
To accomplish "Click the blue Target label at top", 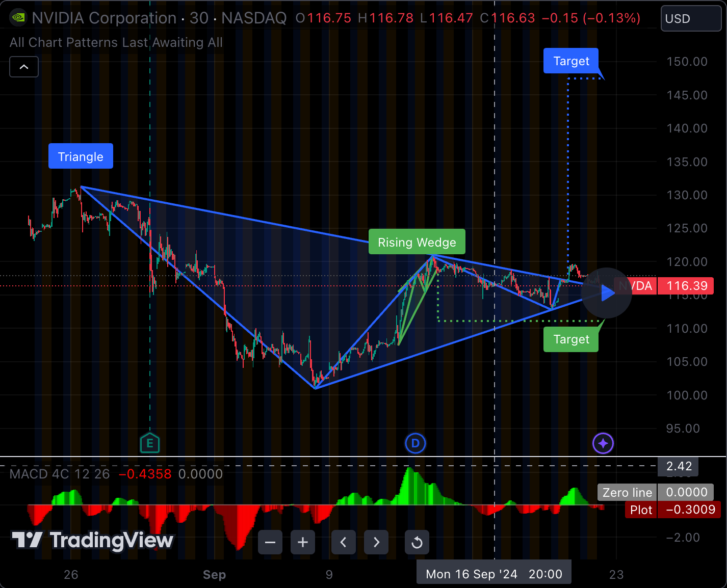I will coord(571,61).
